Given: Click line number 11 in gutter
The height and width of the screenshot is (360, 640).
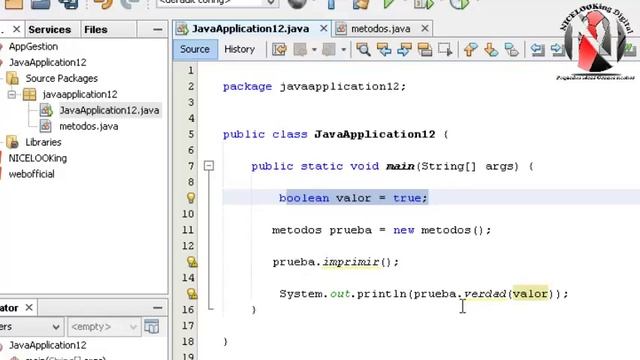Looking at the screenshot, I should click(x=188, y=230).
